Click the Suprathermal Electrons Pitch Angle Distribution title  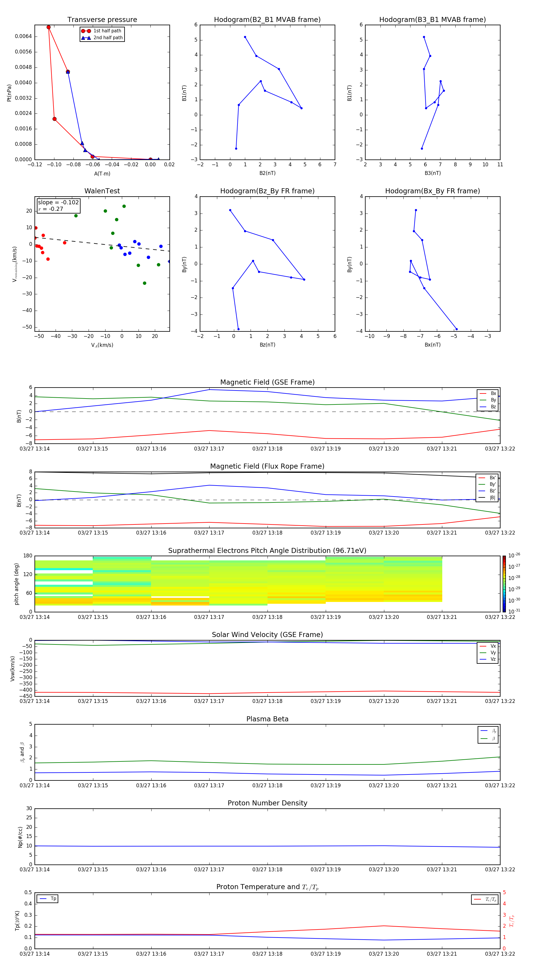point(267,551)
